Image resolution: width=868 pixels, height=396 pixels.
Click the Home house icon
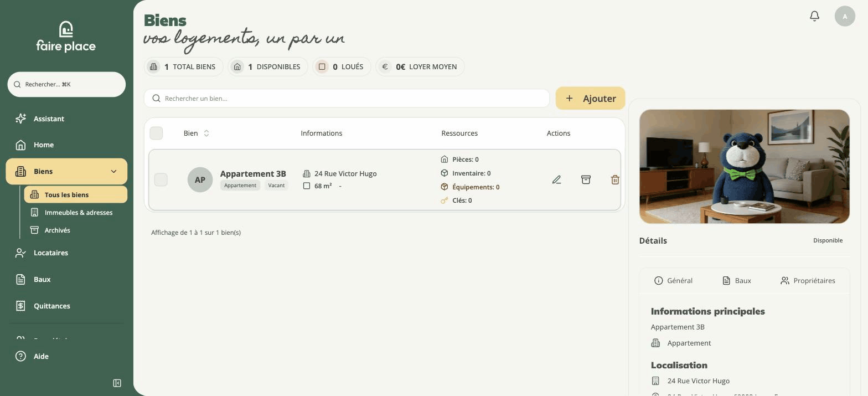click(x=20, y=145)
